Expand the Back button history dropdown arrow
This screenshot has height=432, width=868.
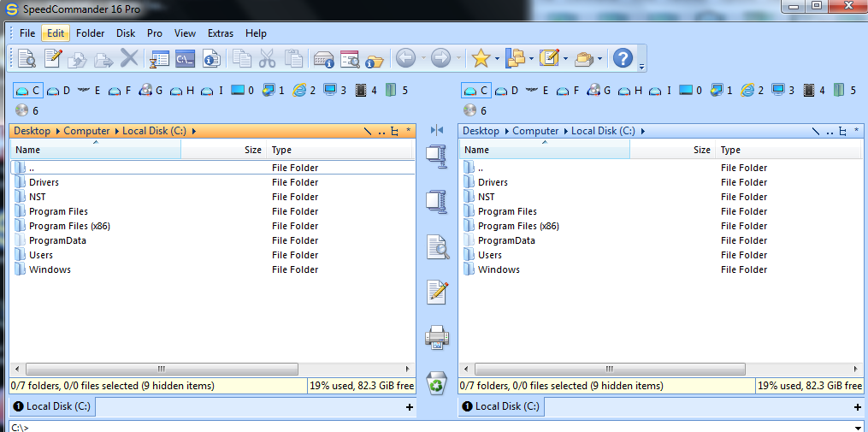coord(422,59)
